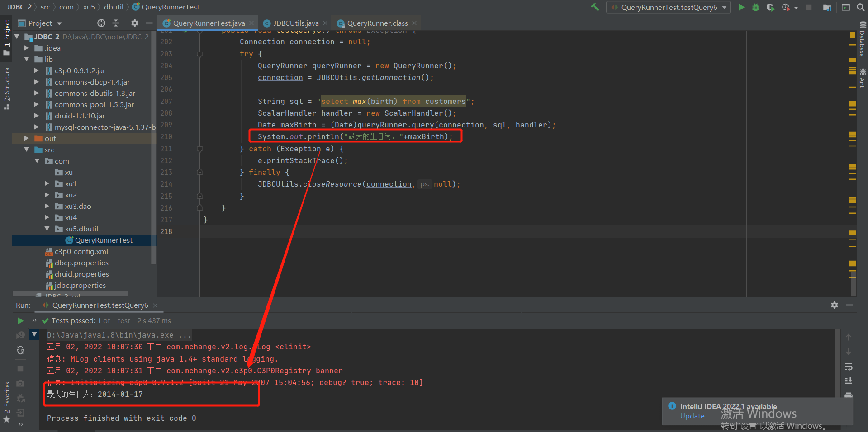This screenshot has height=432, width=868.
Task: Toggle the Project tool window button
Action: click(x=7, y=38)
